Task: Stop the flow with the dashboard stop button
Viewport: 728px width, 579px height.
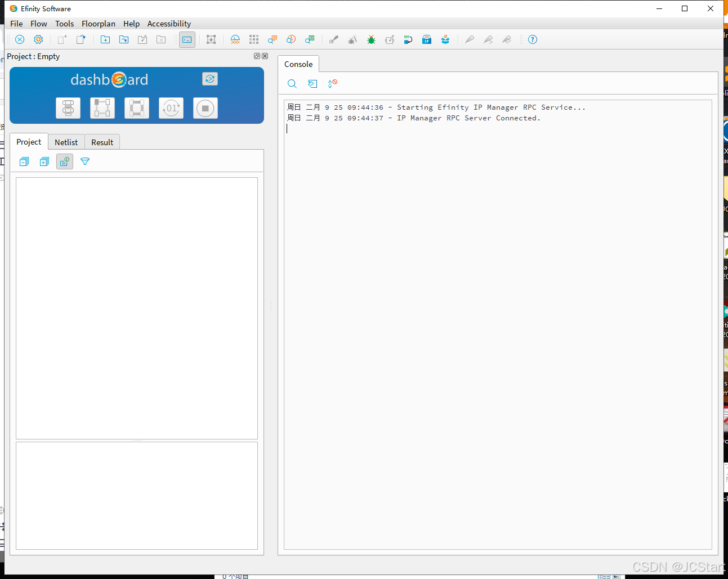Action: click(206, 108)
